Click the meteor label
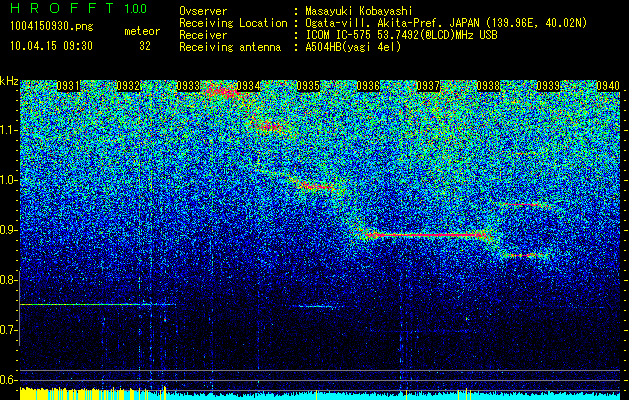The image size is (629, 400). 142,31
